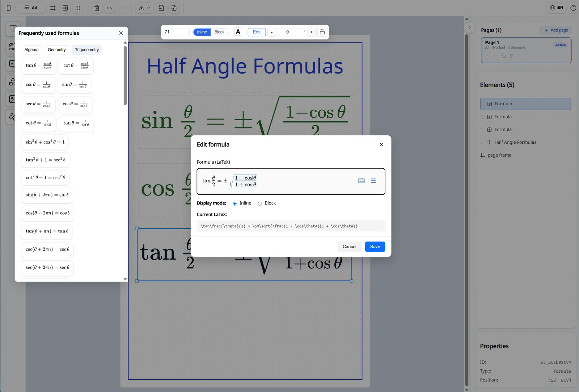Enable Inline mode in the formula toolbar
The width and height of the screenshot is (579, 392).
[x=202, y=32]
